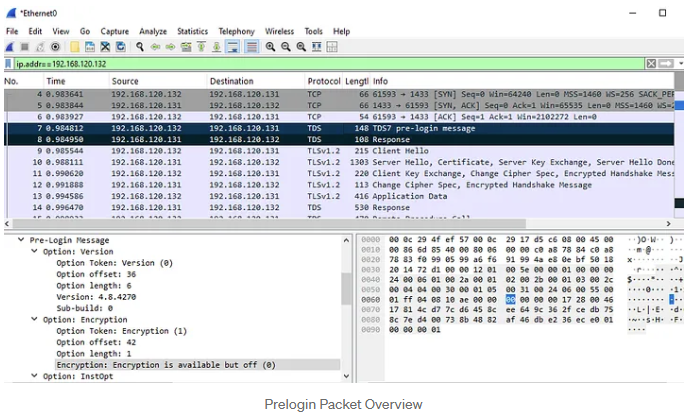Collapse the Option: Version node
Screen dimensions: 695x420
[35, 252]
